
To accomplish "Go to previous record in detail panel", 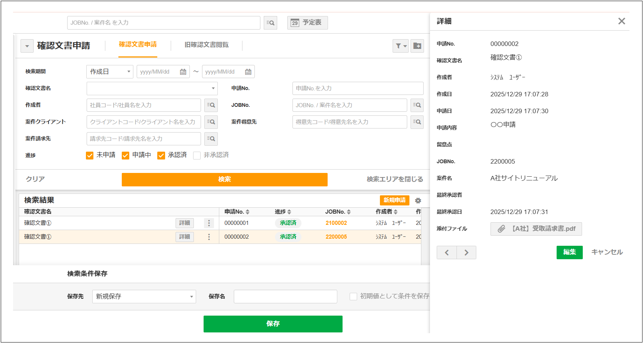I will pyautogui.click(x=447, y=253).
